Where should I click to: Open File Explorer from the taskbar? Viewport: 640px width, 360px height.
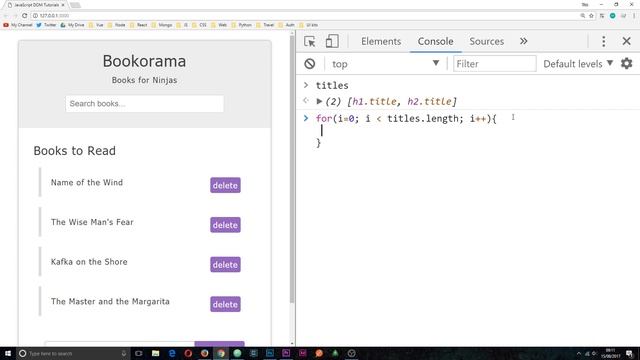click(156, 353)
